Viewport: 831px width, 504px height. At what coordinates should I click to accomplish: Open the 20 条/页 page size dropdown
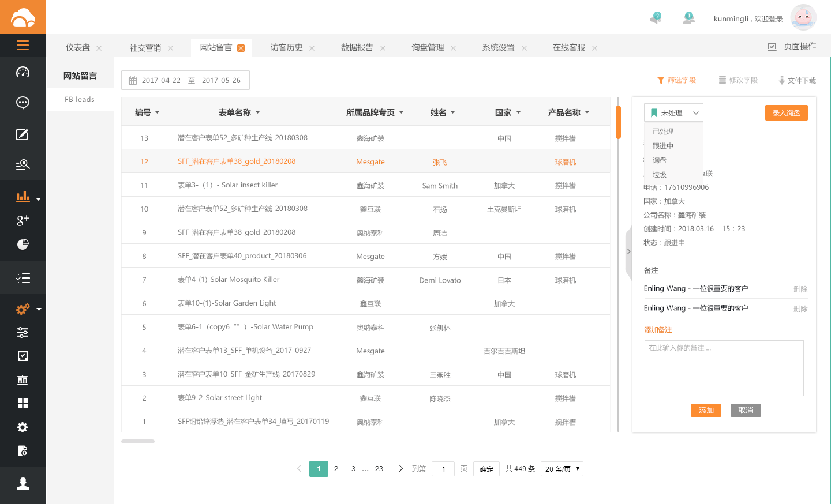click(562, 469)
